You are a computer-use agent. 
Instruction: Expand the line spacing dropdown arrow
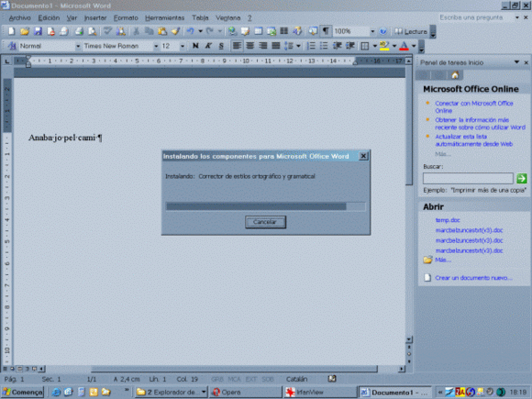point(298,46)
